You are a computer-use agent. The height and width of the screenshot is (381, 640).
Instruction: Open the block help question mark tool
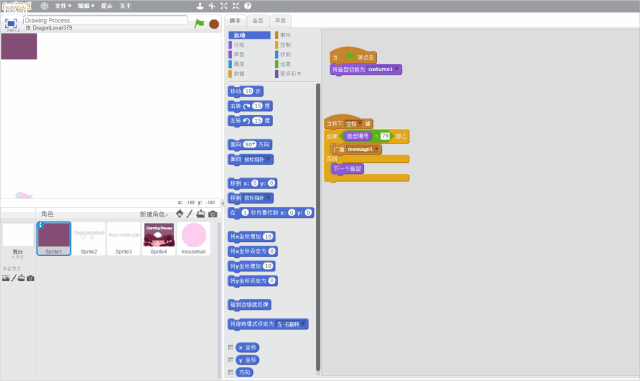[x=247, y=6]
